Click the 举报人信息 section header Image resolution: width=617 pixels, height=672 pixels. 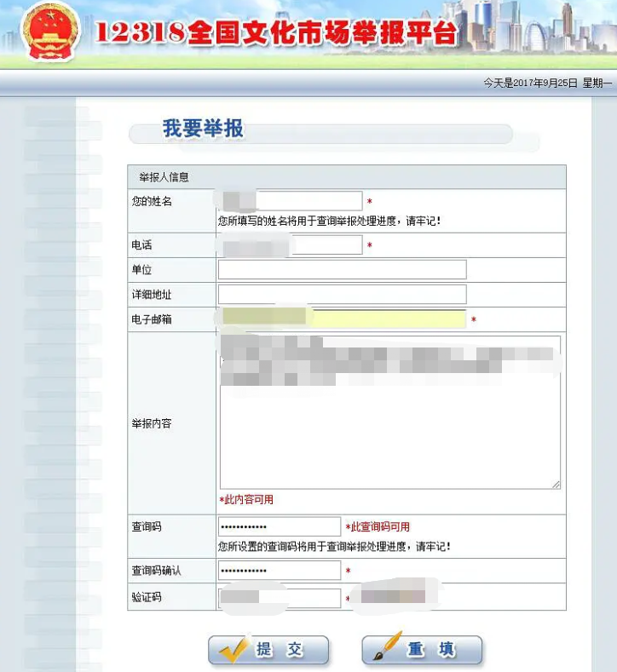164,177
